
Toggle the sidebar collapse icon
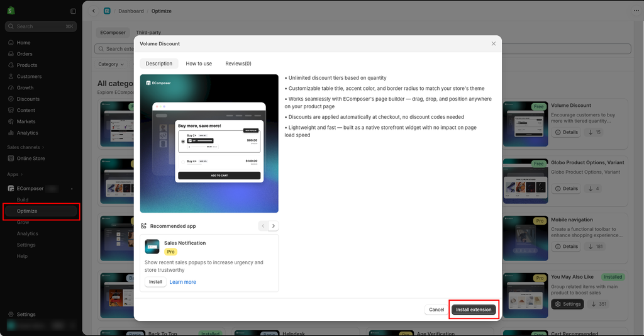click(x=73, y=11)
